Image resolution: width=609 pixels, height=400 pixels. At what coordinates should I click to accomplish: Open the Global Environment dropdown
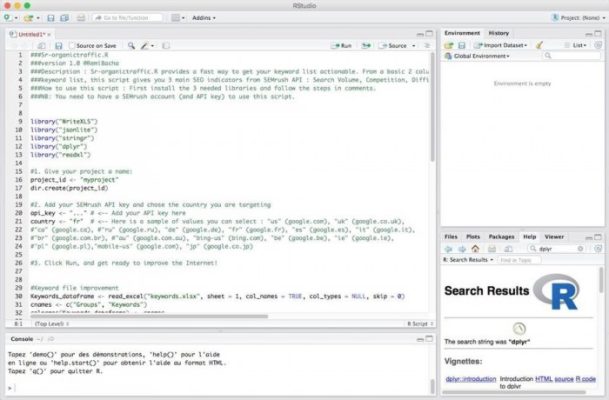click(477, 56)
